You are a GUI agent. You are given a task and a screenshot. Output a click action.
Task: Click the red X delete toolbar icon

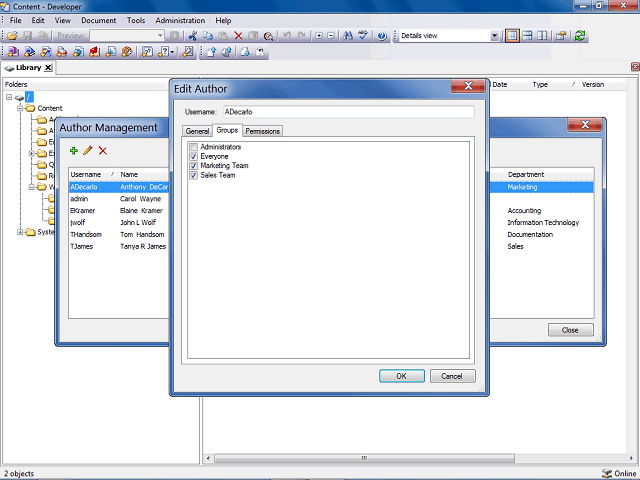(238, 36)
